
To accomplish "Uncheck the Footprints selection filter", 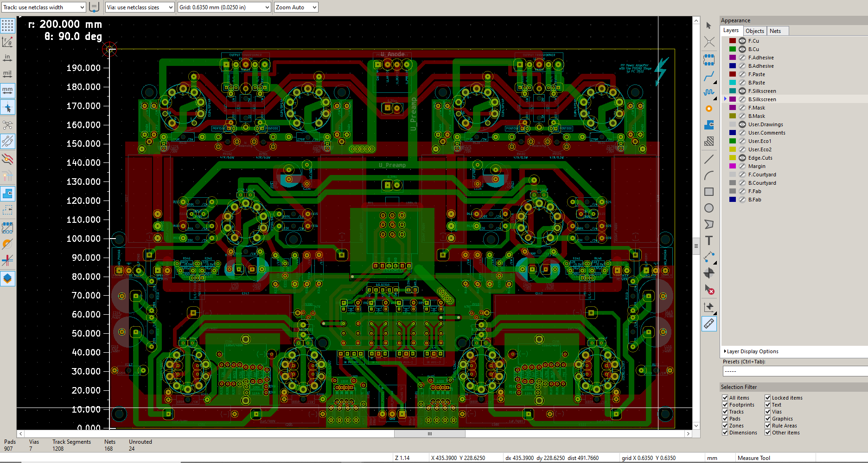I will [x=725, y=405].
